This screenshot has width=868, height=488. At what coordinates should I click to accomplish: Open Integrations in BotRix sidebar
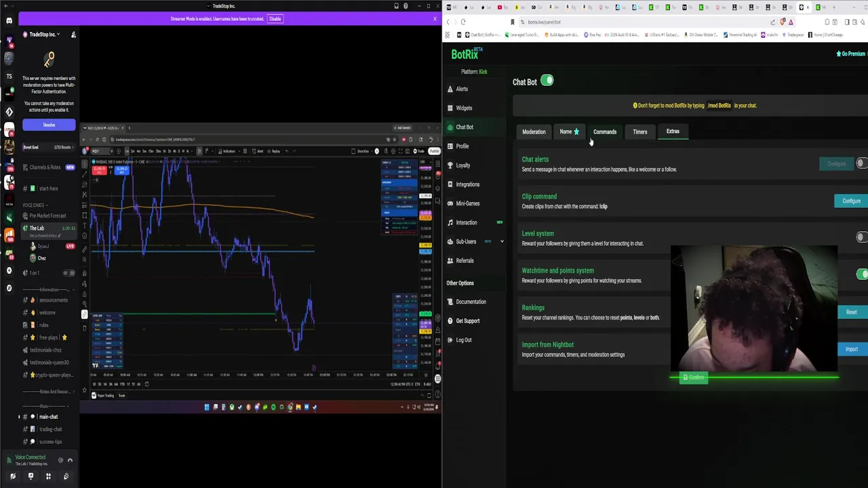(467, 184)
